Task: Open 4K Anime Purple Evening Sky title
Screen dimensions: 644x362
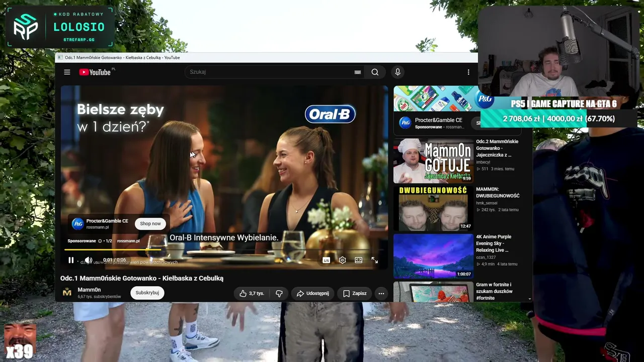Action: (494, 243)
